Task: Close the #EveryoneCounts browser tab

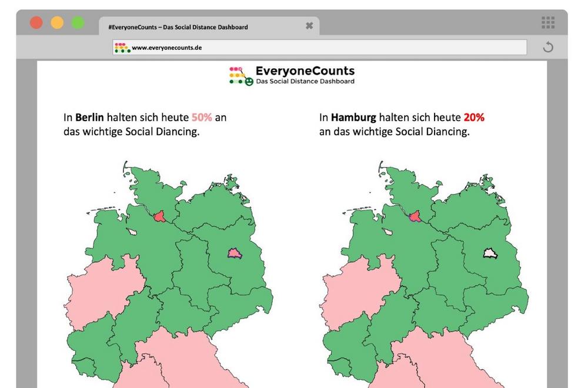Action: tap(309, 26)
